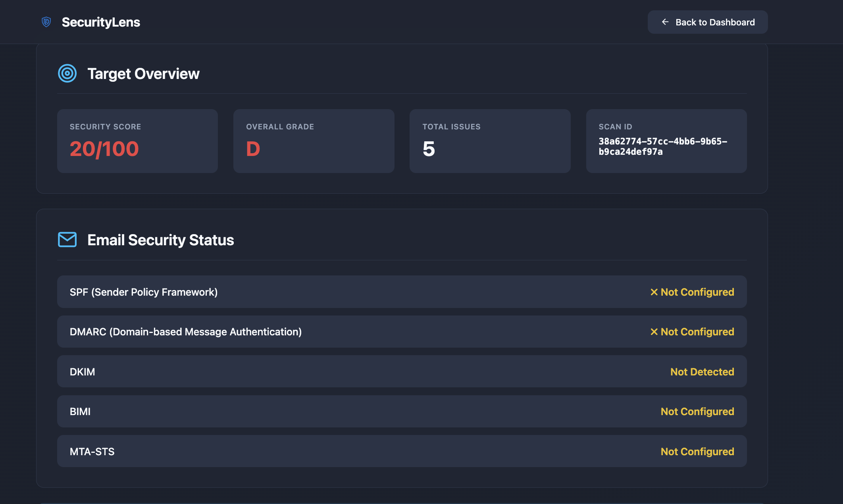Image resolution: width=843 pixels, height=504 pixels.
Task: Click the Security Score 20/100 card
Action: (x=137, y=141)
